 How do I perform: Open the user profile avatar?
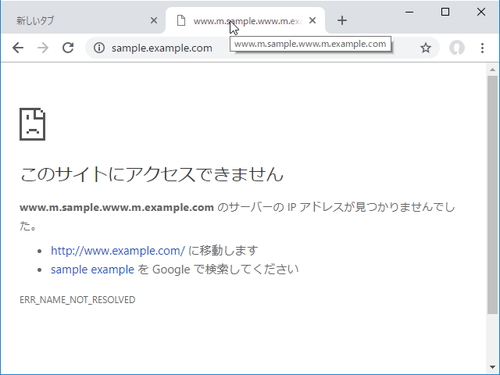(x=457, y=48)
